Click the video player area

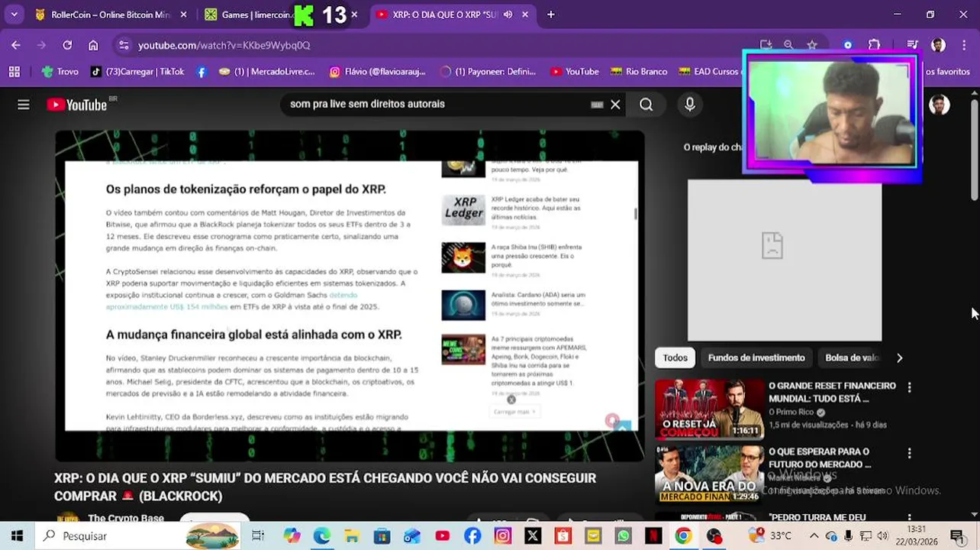350,296
